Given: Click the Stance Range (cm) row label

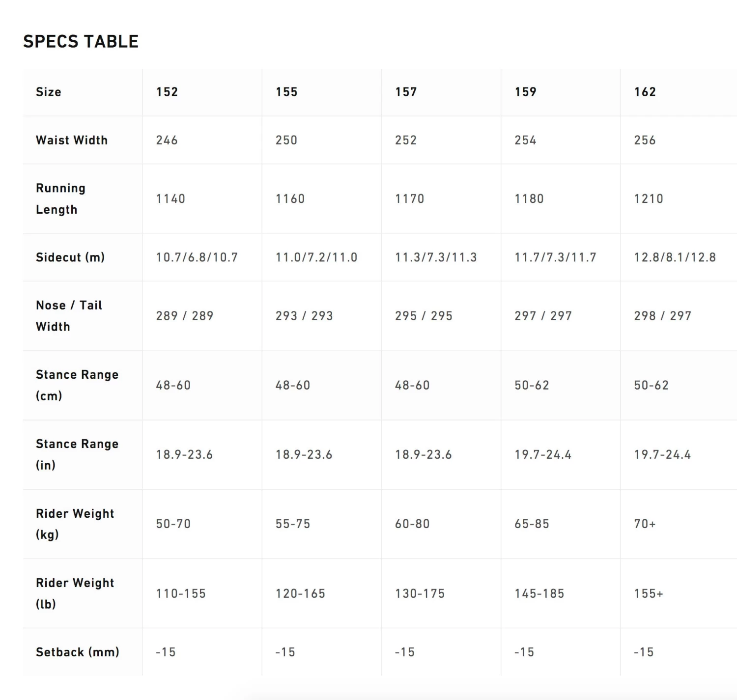Looking at the screenshot, I should coord(77,385).
